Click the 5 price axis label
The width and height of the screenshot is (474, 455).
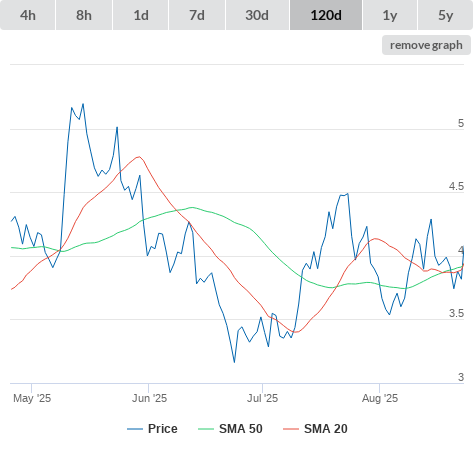point(461,123)
